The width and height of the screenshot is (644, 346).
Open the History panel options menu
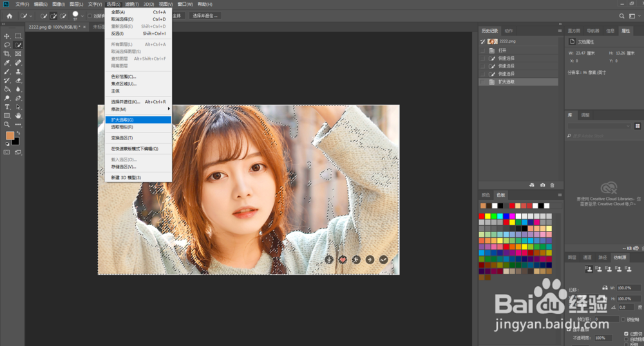[558, 30]
